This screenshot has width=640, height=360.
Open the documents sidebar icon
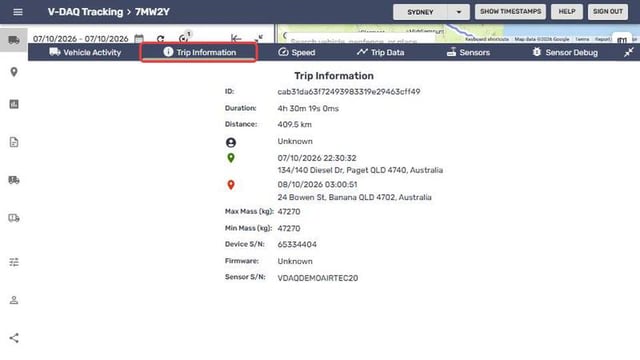pos(14,142)
